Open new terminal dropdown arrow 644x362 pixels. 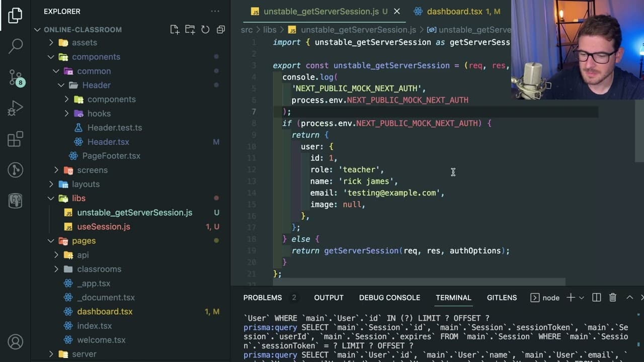pyautogui.click(x=581, y=298)
